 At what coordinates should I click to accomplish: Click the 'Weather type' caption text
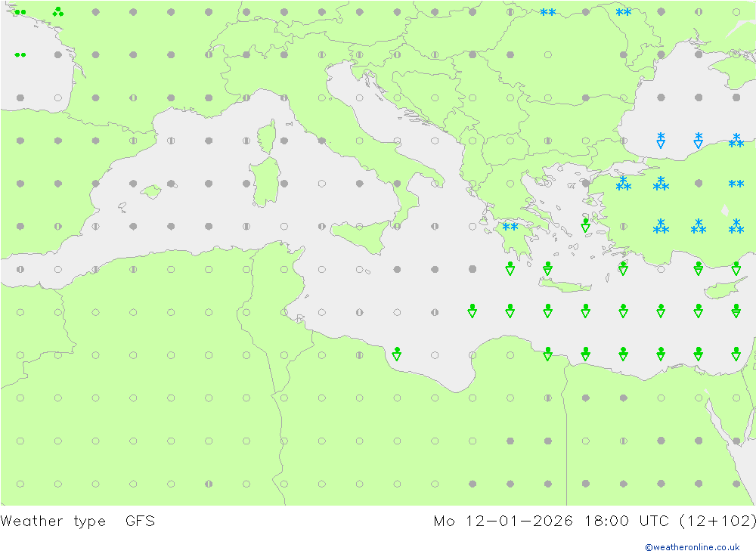pyautogui.click(x=53, y=522)
